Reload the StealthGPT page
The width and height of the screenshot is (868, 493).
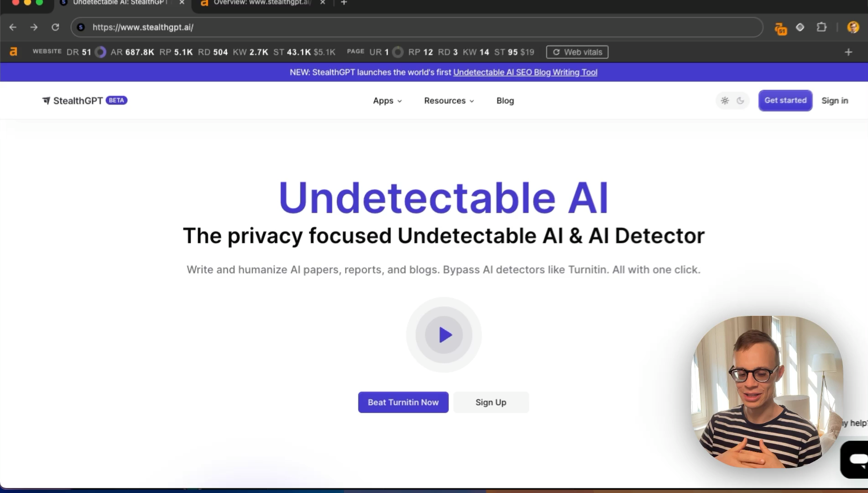coord(55,27)
